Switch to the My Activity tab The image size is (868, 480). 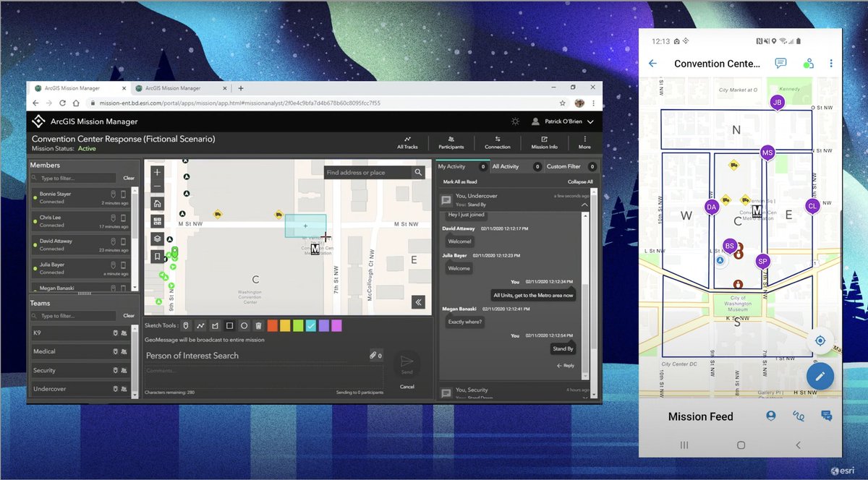pyautogui.click(x=462, y=166)
